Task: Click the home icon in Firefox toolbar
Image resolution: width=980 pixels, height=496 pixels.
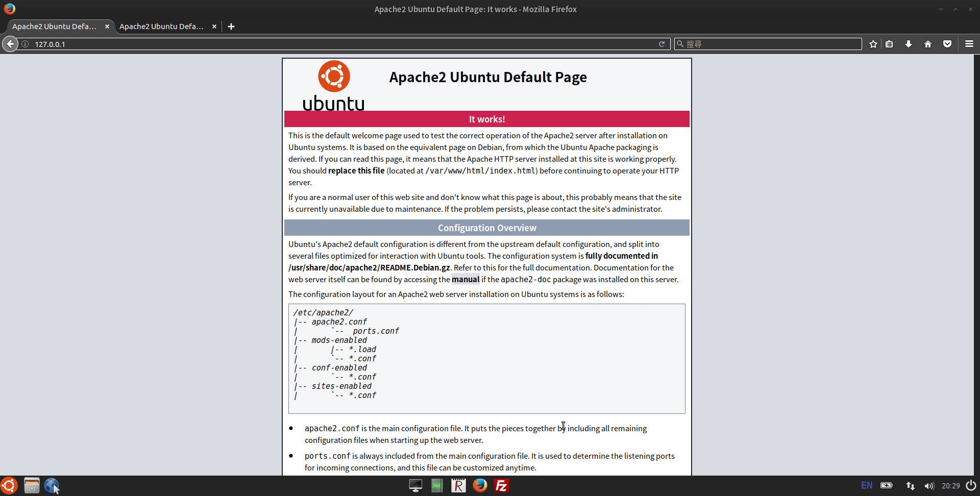Action: click(928, 44)
